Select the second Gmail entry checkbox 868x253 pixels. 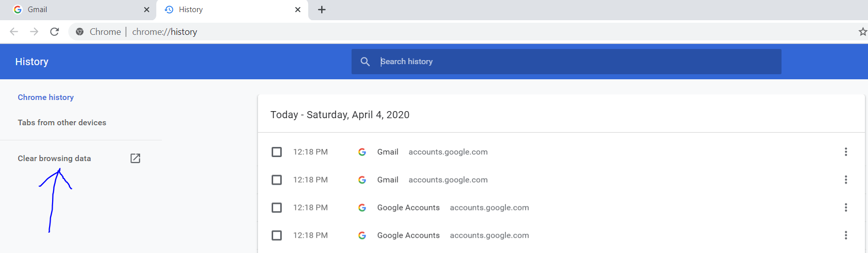[x=277, y=180]
